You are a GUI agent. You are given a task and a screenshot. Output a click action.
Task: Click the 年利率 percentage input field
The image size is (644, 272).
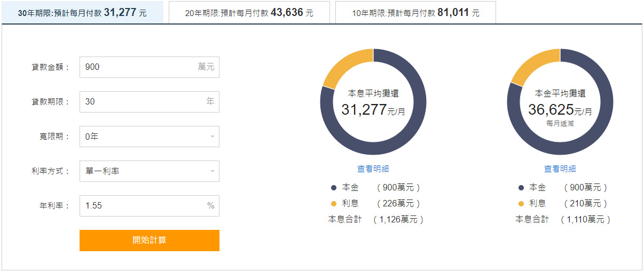click(x=139, y=206)
